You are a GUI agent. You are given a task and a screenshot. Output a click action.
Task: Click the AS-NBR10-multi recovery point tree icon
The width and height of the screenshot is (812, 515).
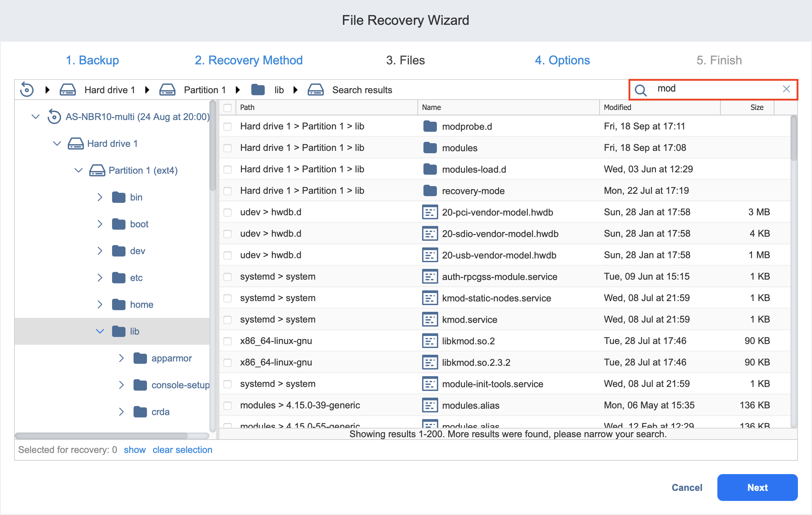[x=54, y=117]
